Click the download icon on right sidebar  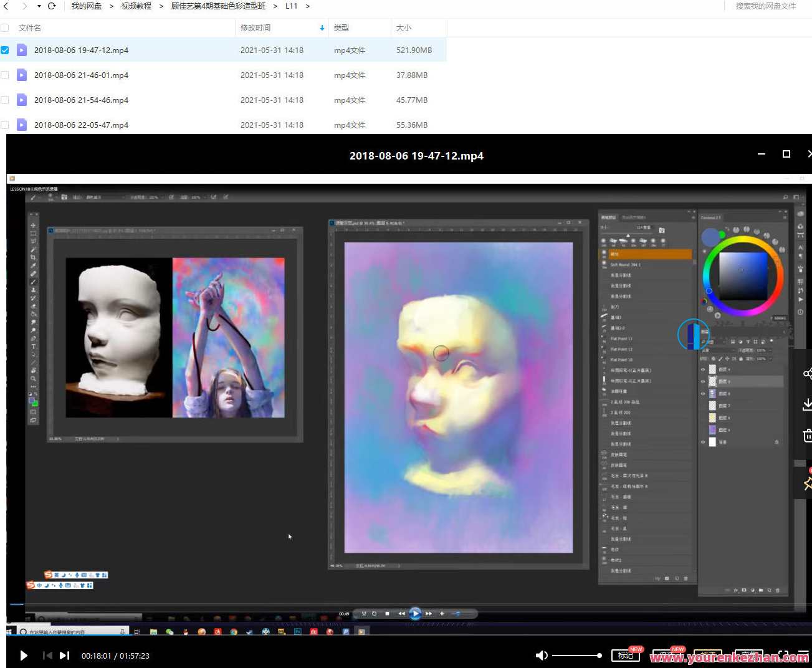(x=807, y=404)
